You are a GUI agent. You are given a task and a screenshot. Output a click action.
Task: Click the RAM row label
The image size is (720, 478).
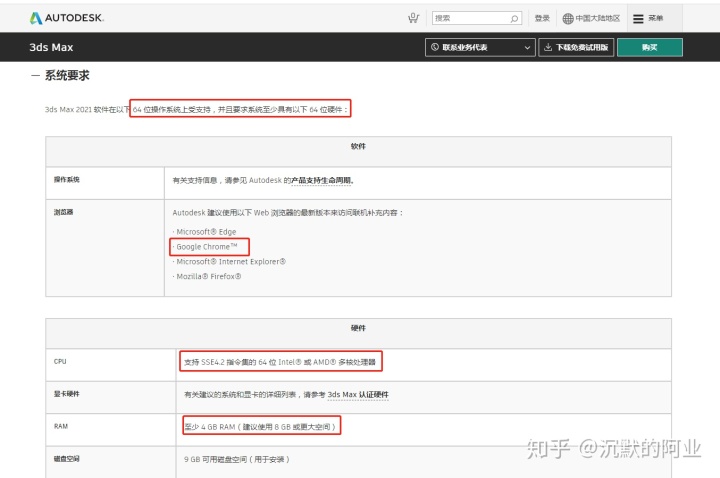pyautogui.click(x=61, y=426)
